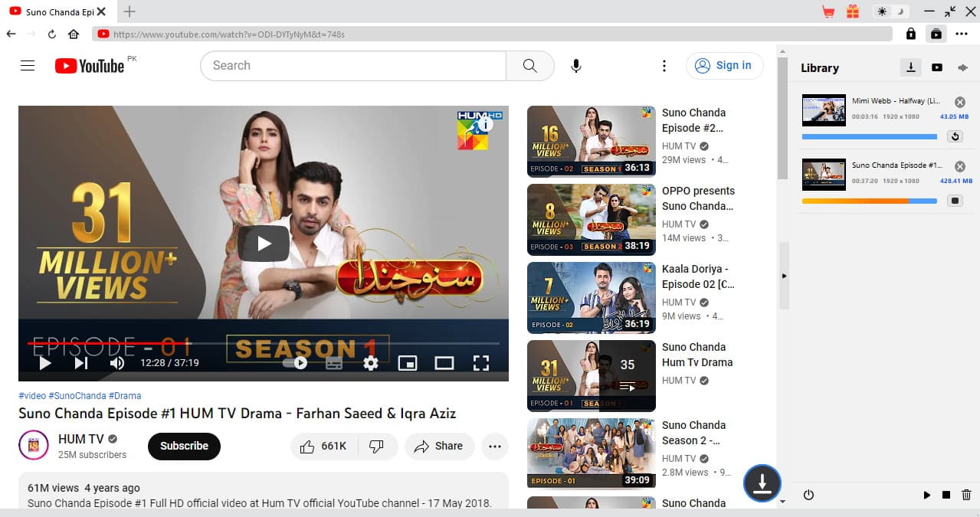This screenshot has width=980, height=517.
Task: Open YouTube settings three-dot menu
Action: pyautogui.click(x=664, y=66)
